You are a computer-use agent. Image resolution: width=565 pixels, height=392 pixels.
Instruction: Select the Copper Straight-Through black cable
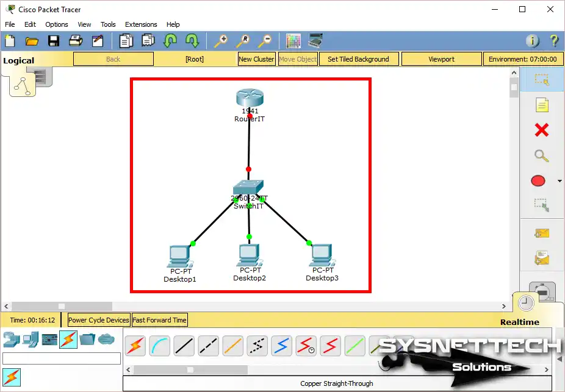(x=184, y=346)
